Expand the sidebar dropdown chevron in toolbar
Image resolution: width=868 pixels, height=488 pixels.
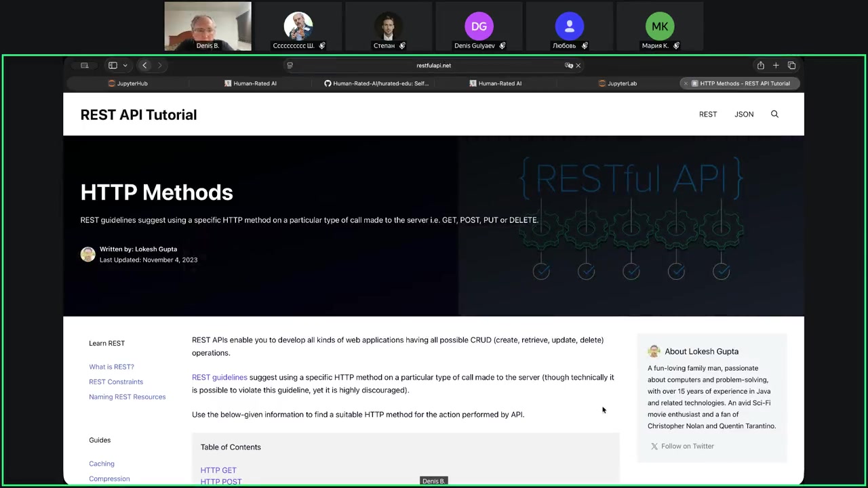tap(125, 66)
